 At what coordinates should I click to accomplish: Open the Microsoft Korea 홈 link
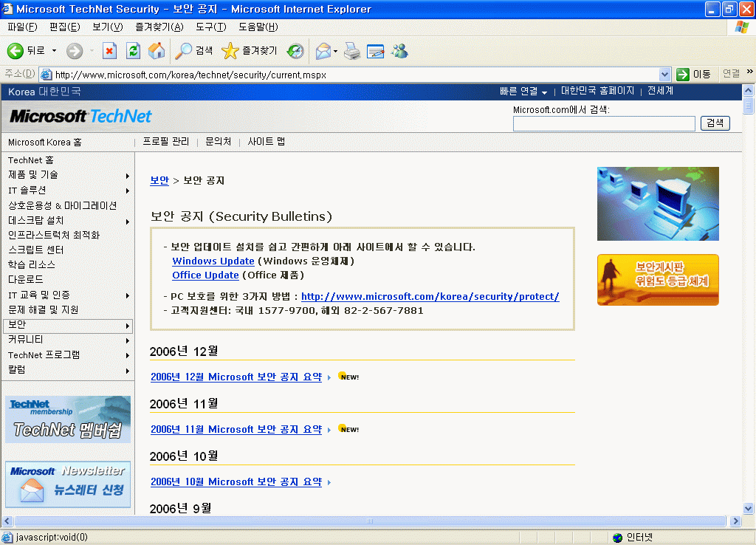click(45, 143)
